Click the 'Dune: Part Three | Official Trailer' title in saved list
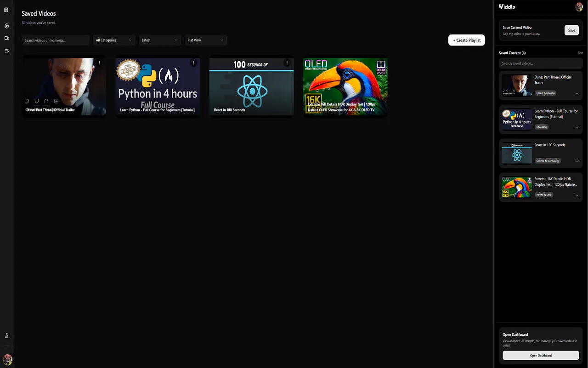 (x=553, y=80)
